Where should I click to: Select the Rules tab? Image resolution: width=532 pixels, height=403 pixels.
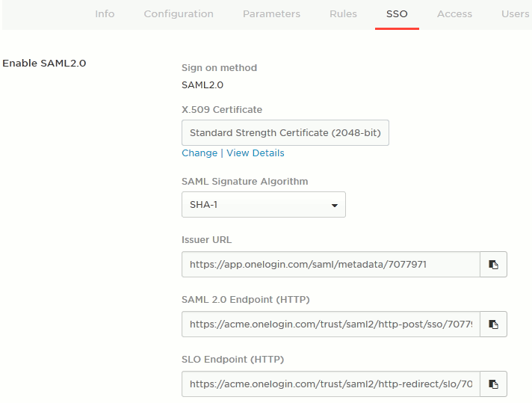(x=343, y=14)
